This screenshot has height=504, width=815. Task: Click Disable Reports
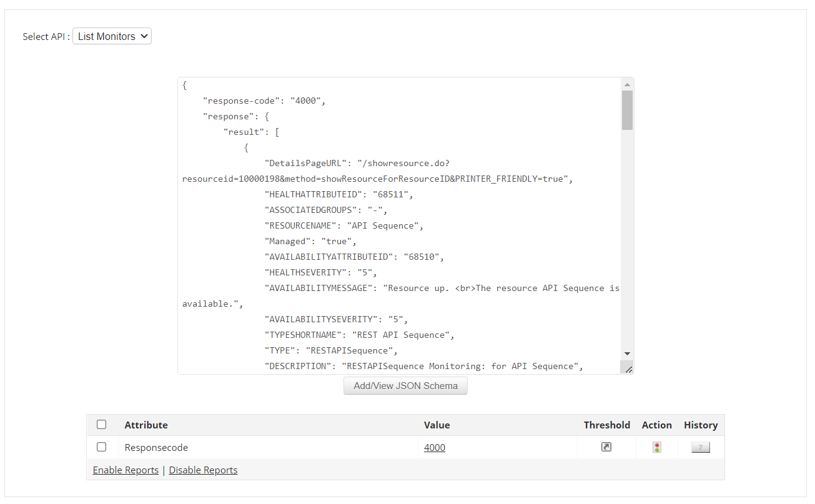202,470
